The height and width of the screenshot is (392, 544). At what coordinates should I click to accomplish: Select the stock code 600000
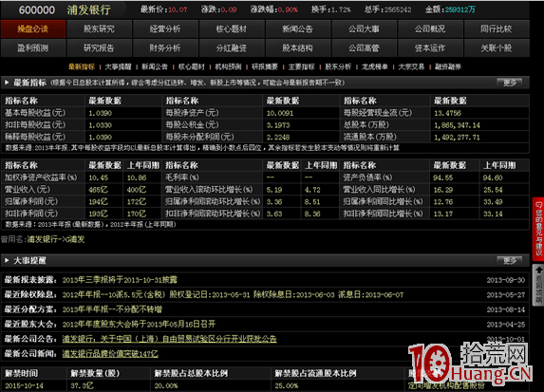pyautogui.click(x=37, y=10)
